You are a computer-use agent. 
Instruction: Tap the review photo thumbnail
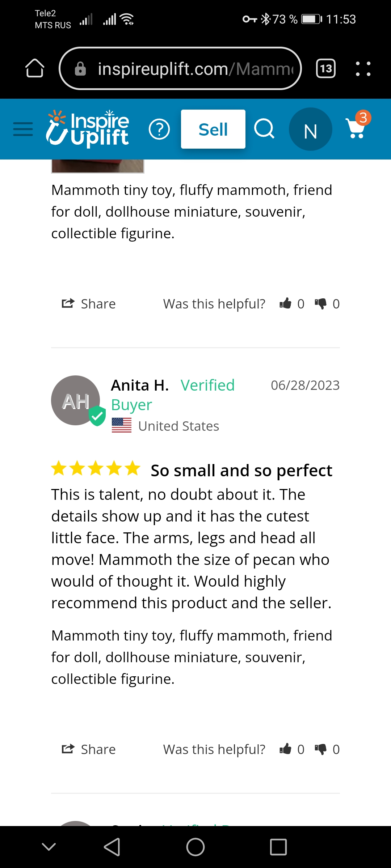tap(98, 166)
